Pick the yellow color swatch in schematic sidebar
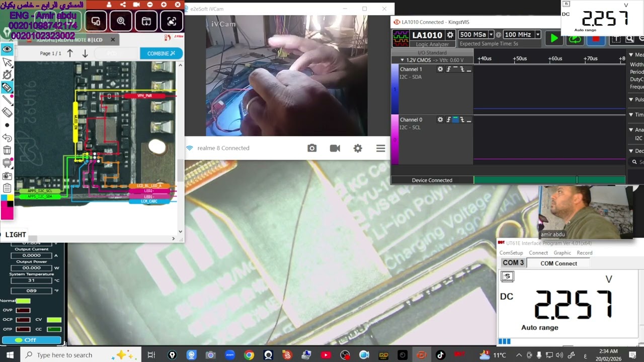 click(x=10, y=197)
